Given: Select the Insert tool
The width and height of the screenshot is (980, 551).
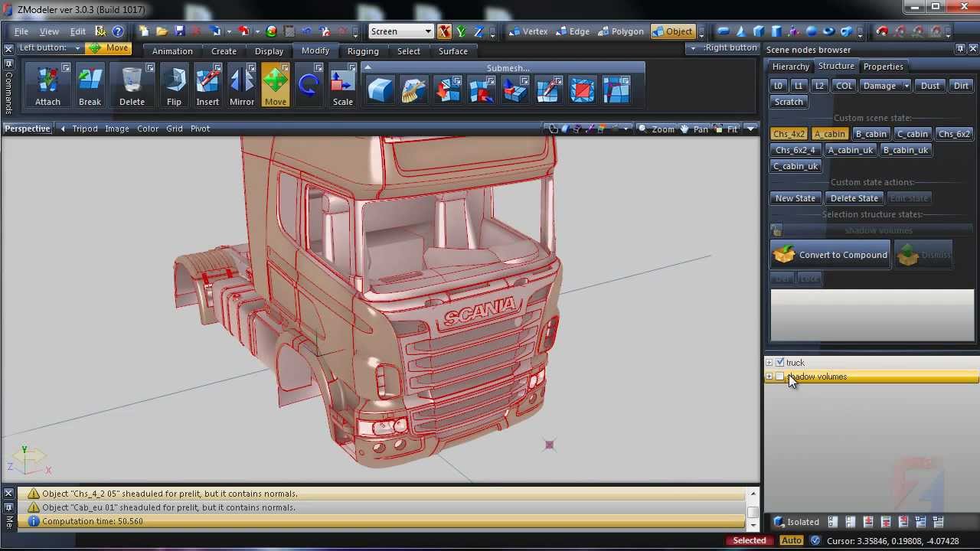Looking at the screenshot, I should [x=207, y=86].
